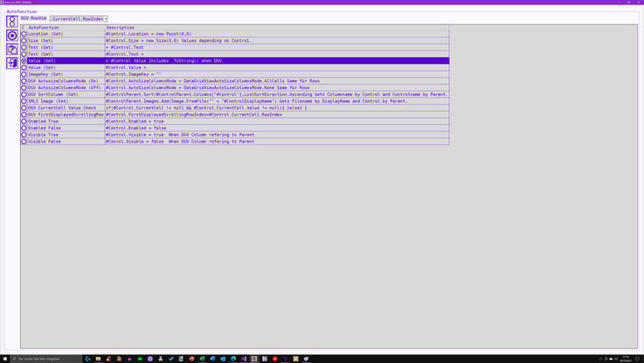Select the DGV CurrentCell Value Check radio button
Viewport: 644px width, 363px height.
(x=24, y=108)
